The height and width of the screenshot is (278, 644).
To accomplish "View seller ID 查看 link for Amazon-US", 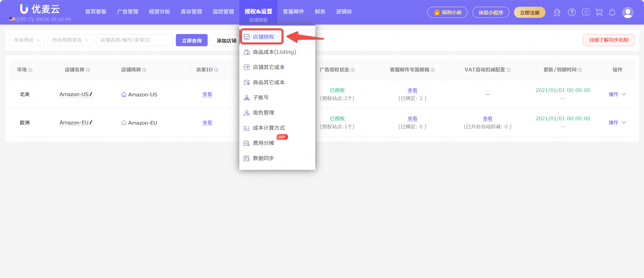I will tap(207, 95).
